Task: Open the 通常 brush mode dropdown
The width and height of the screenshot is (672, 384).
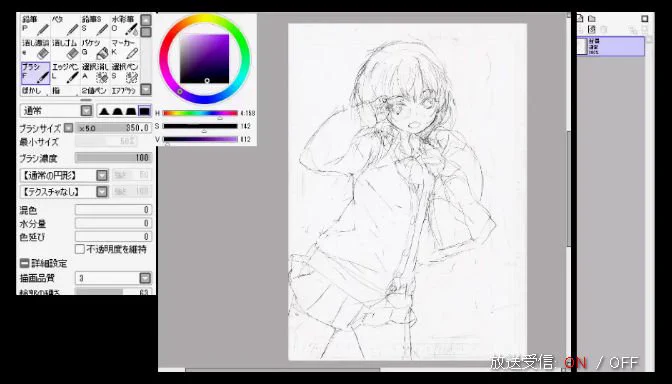Action: click(x=87, y=111)
